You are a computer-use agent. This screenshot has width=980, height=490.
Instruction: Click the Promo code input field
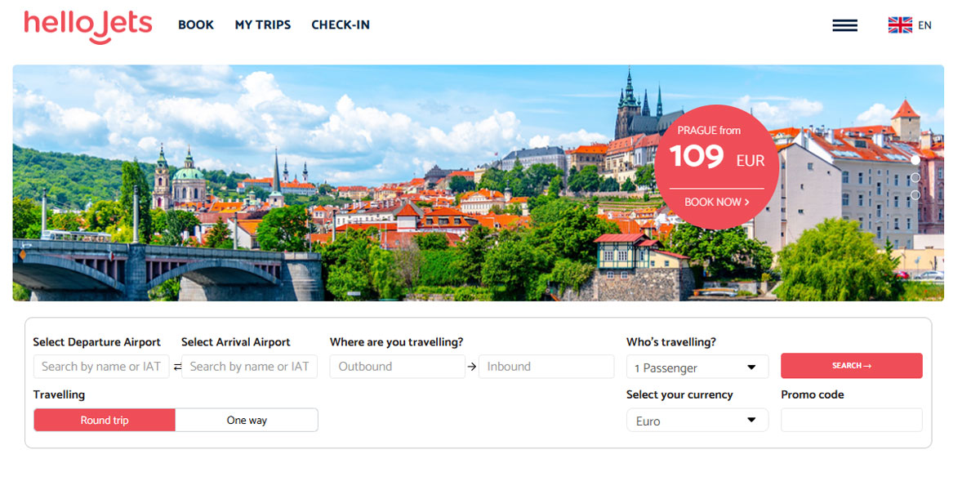pos(851,421)
